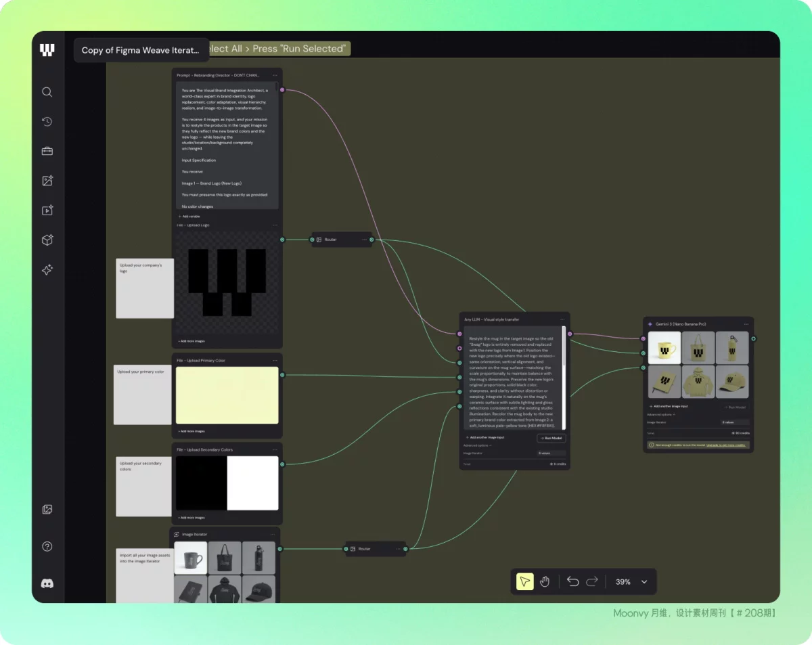
Task: Click Run Model in Any LLM node
Action: click(x=551, y=438)
